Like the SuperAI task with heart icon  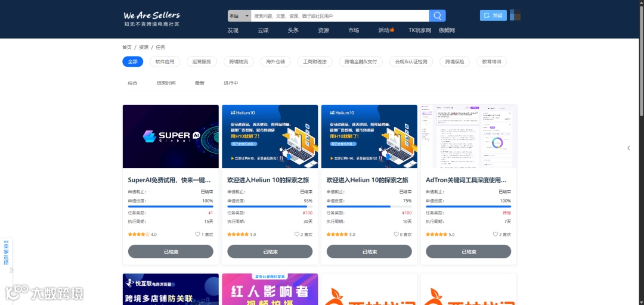click(x=197, y=234)
